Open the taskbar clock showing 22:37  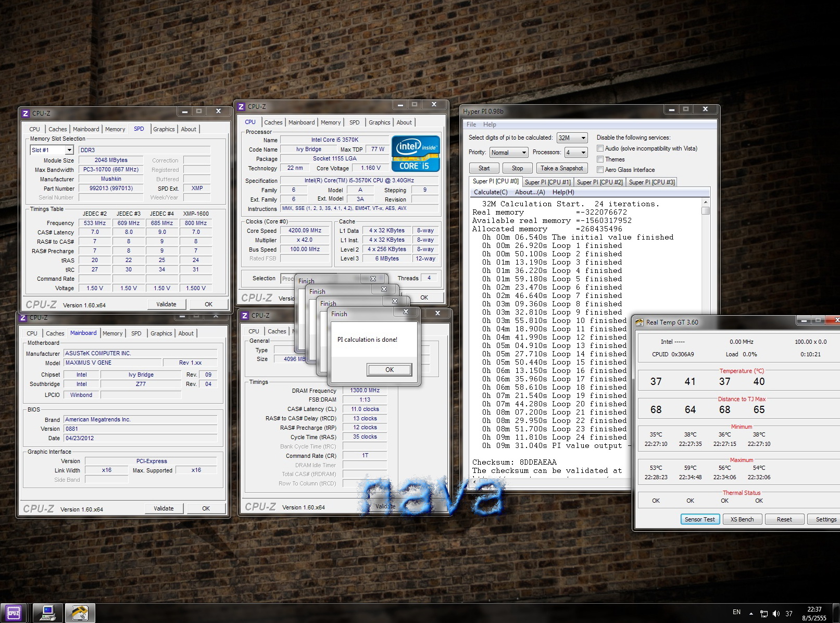coord(814,614)
